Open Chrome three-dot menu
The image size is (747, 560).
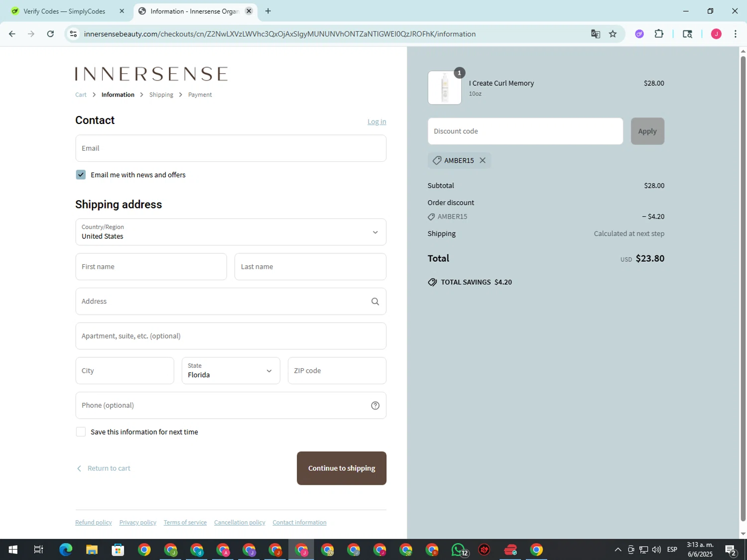coord(736,34)
